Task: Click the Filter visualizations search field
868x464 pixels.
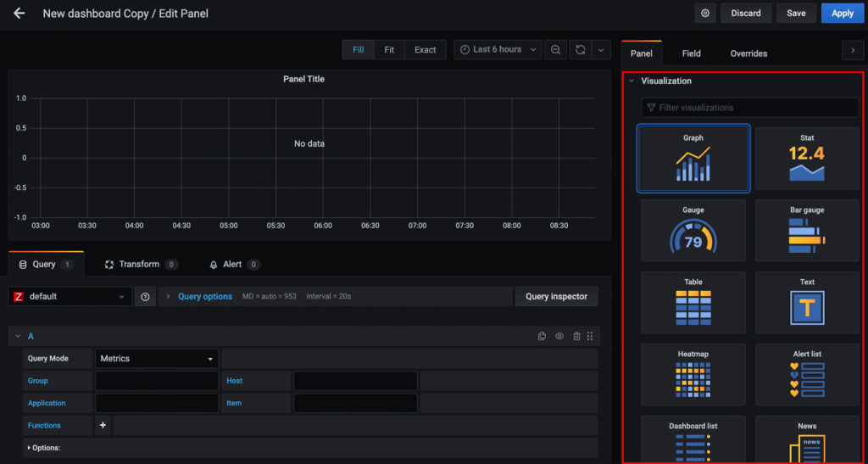Action: (750, 108)
